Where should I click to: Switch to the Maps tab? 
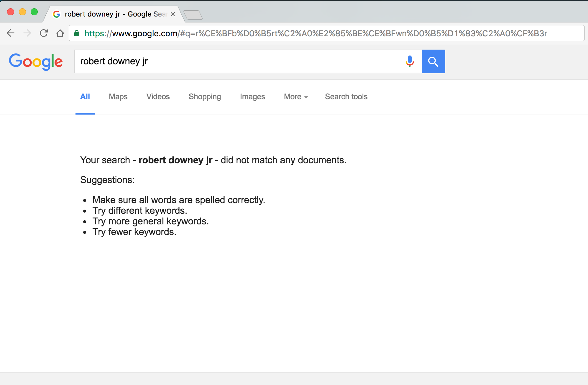pyautogui.click(x=118, y=97)
